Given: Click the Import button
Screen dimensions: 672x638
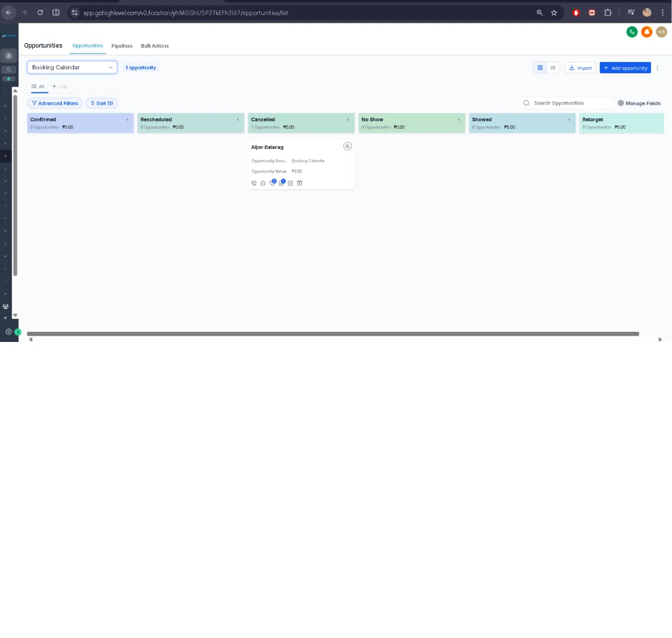Looking at the screenshot, I should (580, 68).
